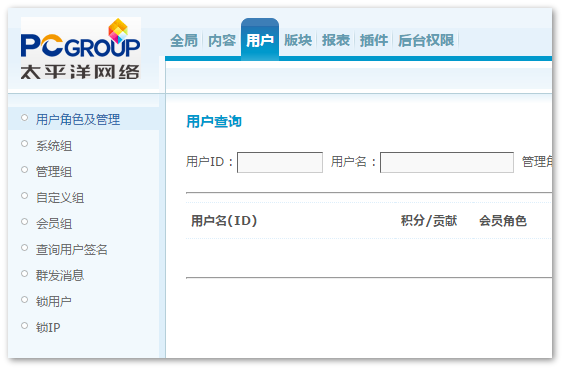Click the 用户名(ID) column header
This screenshot has width=564, height=370.
(x=224, y=220)
